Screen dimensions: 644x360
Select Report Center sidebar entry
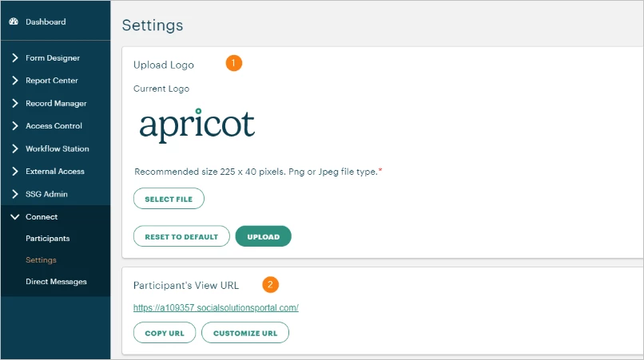[52, 81]
